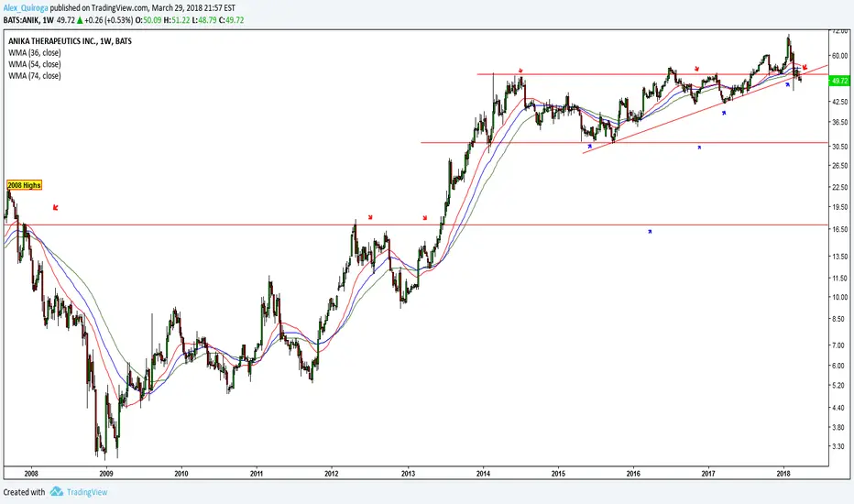This screenshot has height=504, width=854.
Task: Click the 2018 year label on time axis
Action: coord(783,474)
